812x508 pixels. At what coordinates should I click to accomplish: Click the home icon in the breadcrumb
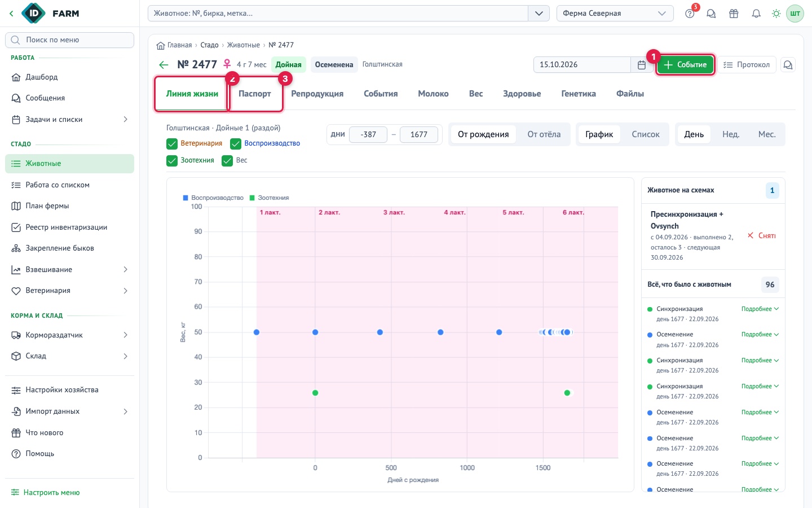pos(161,45)
